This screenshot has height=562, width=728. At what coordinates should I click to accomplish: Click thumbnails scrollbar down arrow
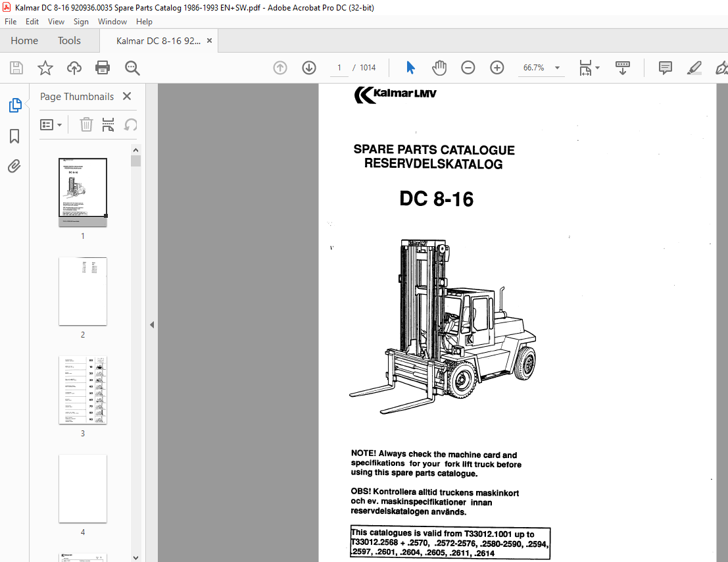(x=135, y=558)
